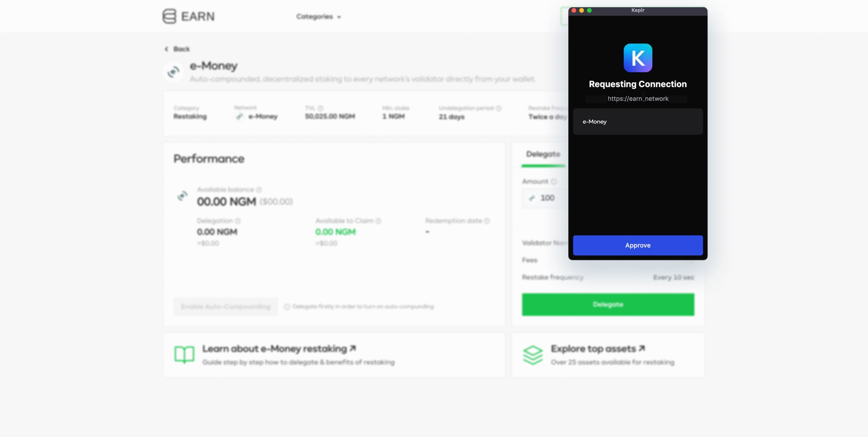Click the e-Money asset logo beside title
The width and height of the screenshot is (868, 437).
coord(173,72)
